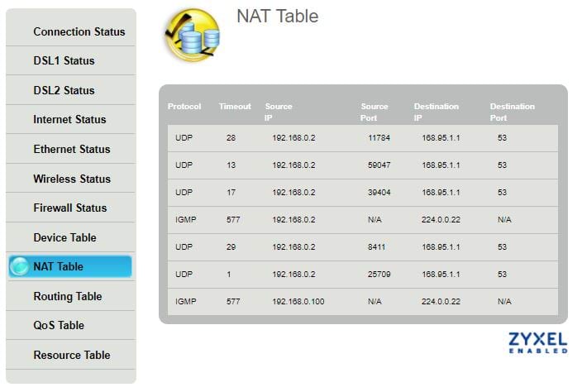The image size is (582, 392).
Task: Select the row with source port 11784
Action: click(363, 138)
